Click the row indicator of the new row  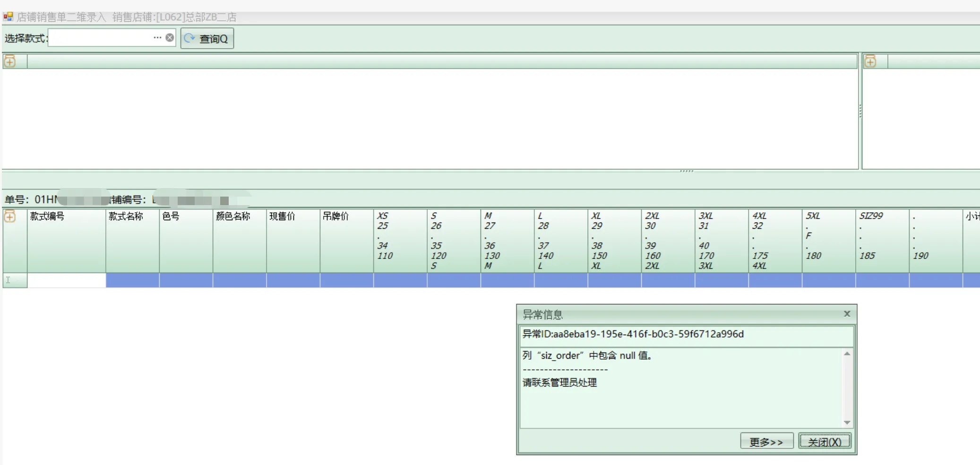tap(15, 280)
